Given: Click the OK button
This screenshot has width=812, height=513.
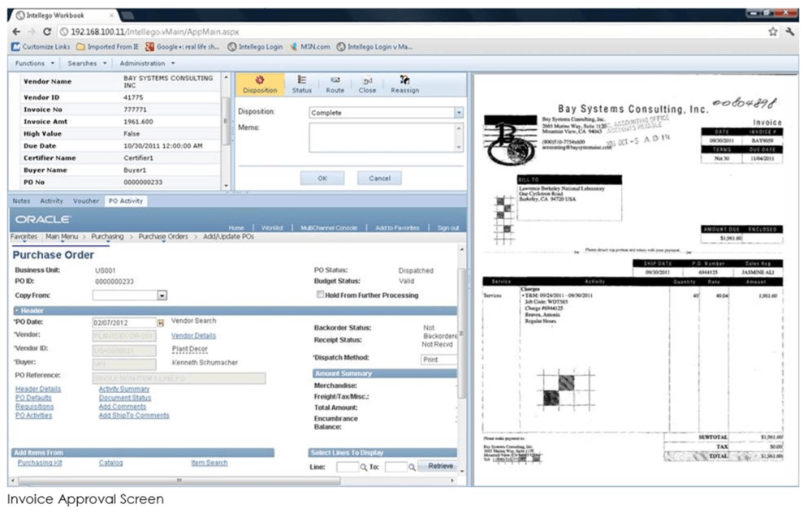Looking at the screenshot, I should pyautogui.click(x=322, y=178).
